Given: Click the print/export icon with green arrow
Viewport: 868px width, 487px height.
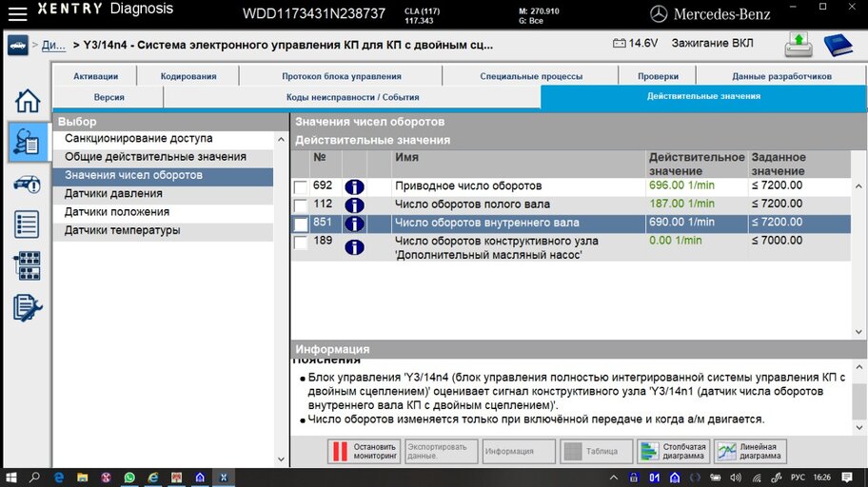Looking at the screenshot, I should click(799, 45).
